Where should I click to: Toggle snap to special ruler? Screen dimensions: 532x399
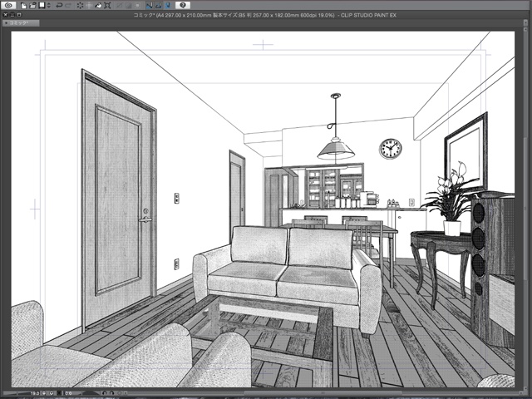(x=159, y=6)
